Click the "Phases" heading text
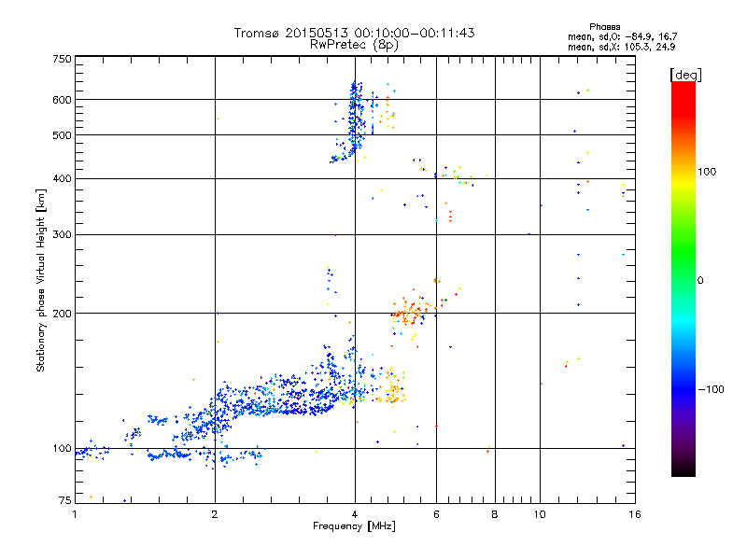This screenshot has width=747, height=560. click(604, 27)
